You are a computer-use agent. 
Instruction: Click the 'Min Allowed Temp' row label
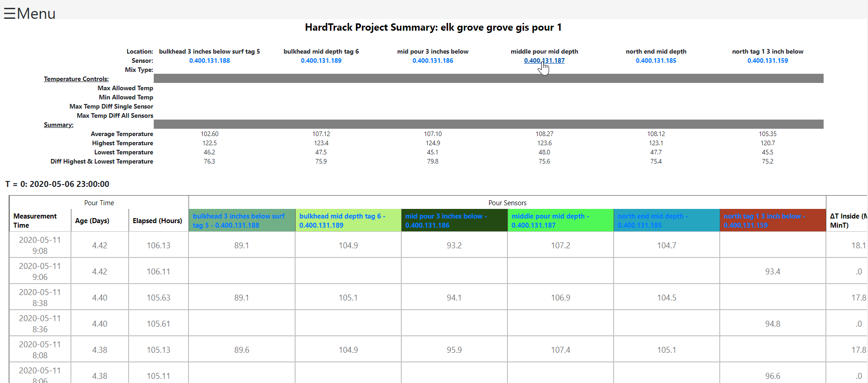126,97
